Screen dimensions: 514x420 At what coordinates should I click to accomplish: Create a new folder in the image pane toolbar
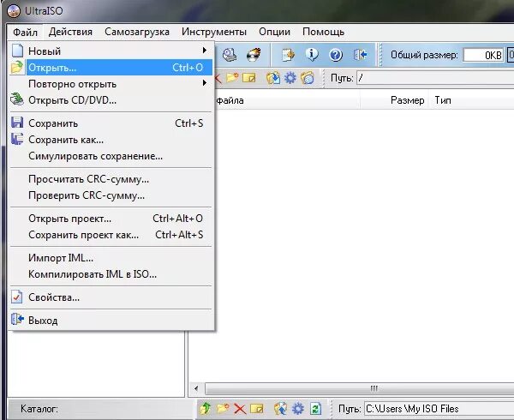tap(232, 78)
